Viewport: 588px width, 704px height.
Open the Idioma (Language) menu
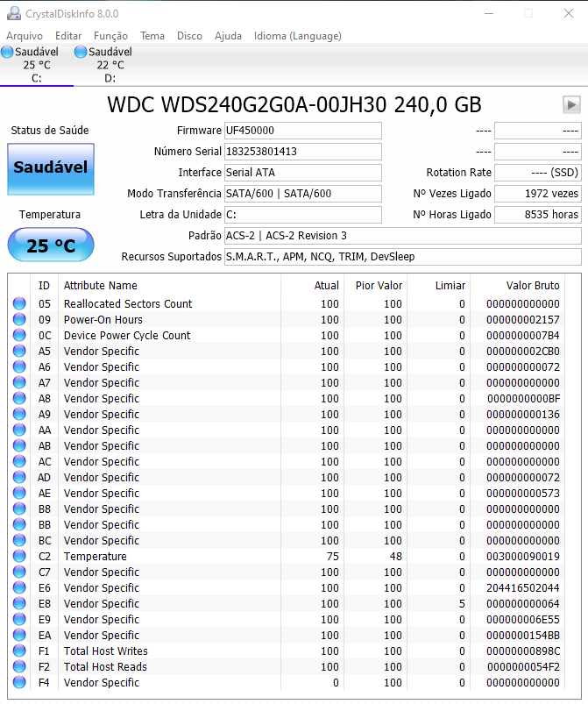click(298, 36)
